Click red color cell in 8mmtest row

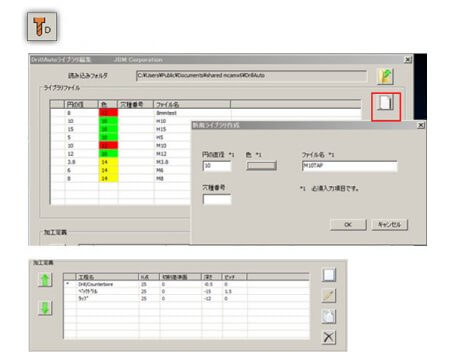click(x=108, y=113)
